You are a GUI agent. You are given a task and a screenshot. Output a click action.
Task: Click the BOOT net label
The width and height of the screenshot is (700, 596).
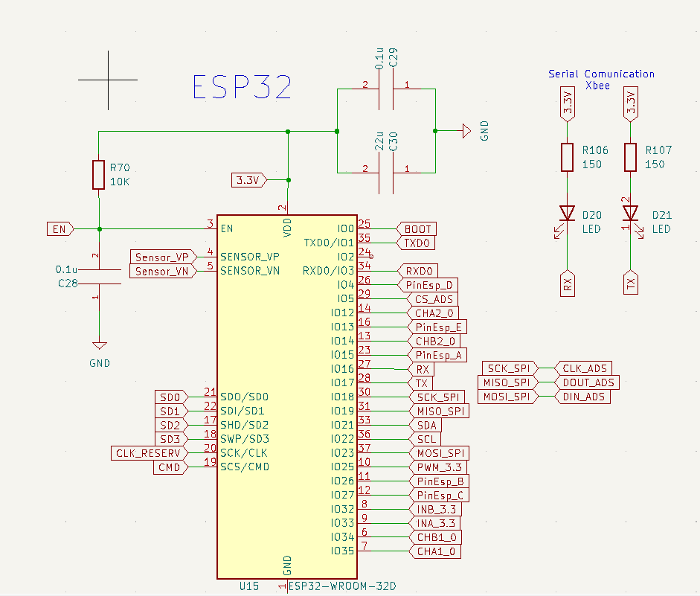pos(419,228)
